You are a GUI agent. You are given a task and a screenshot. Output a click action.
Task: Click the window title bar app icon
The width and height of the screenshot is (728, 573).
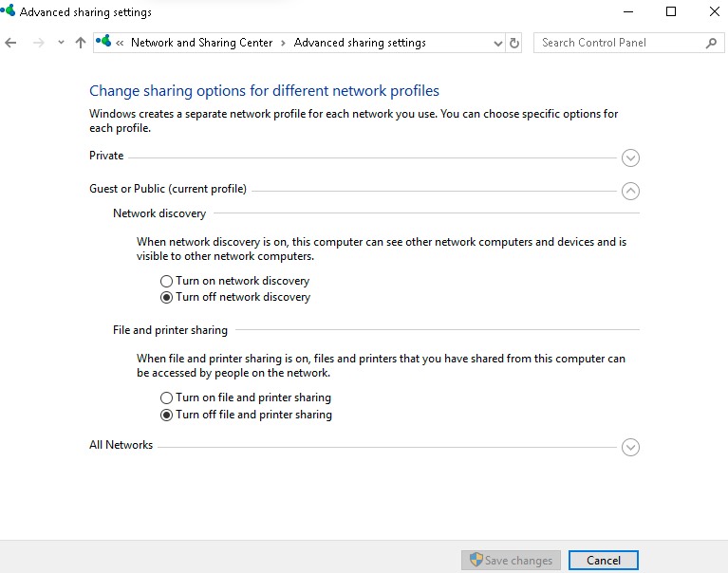click(x=8, y=10)
